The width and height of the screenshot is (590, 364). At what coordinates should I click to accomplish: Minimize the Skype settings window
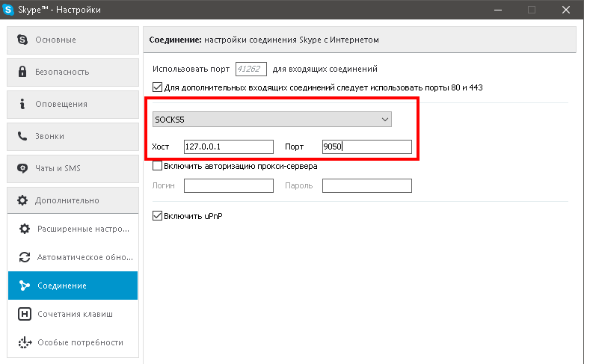tap(498, 10)
